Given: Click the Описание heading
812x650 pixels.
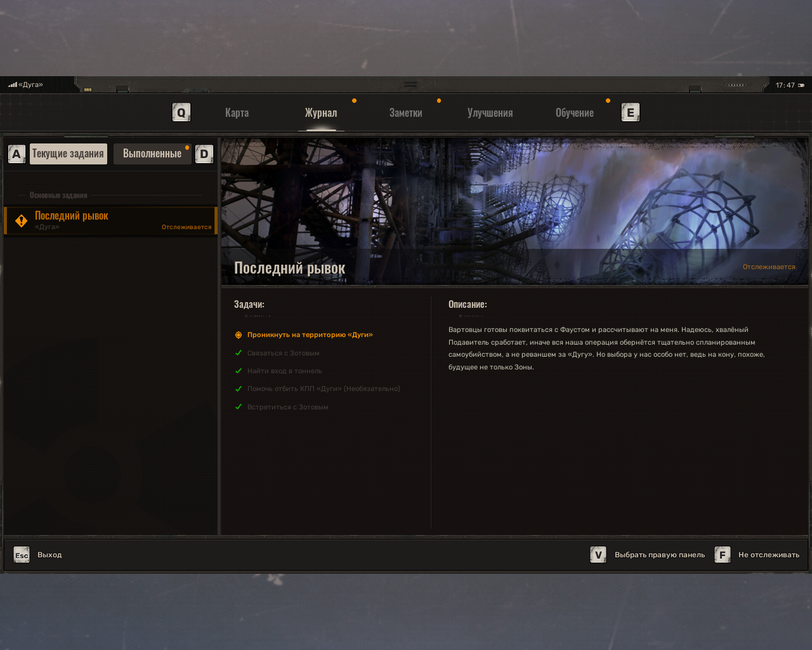Looking at the screenshot, I should pos(468,305).
